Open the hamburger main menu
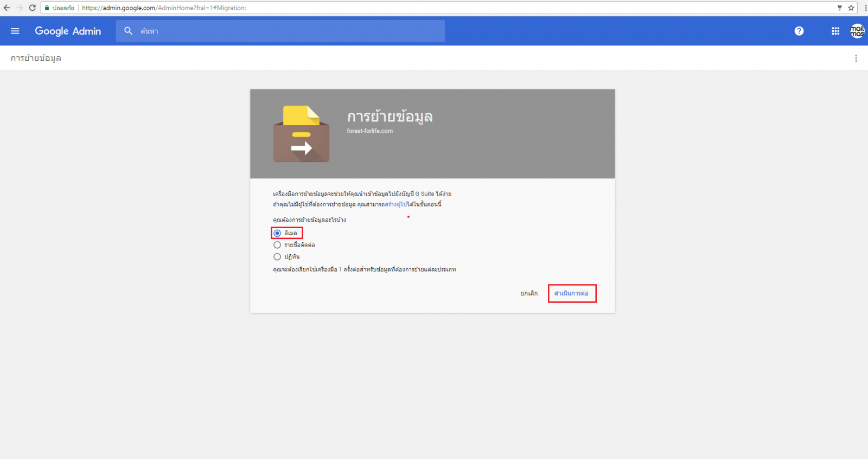868x459 pixels. pos(15,31)
